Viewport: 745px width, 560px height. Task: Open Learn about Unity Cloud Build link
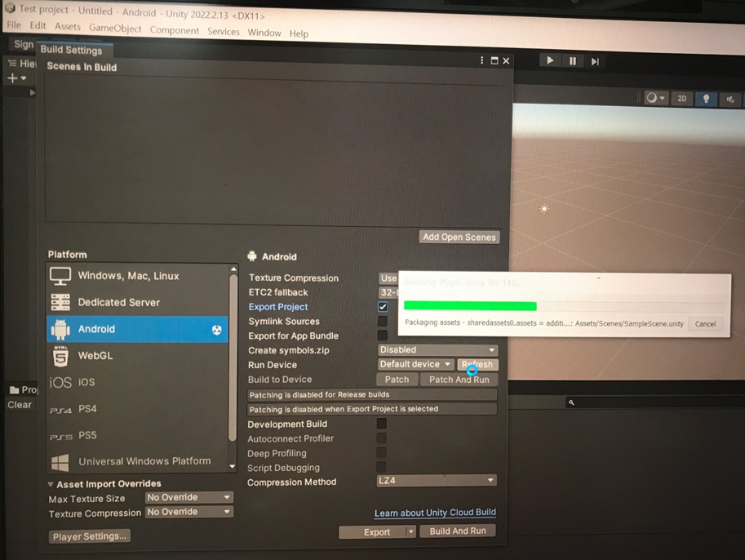[x=435, y=513]
